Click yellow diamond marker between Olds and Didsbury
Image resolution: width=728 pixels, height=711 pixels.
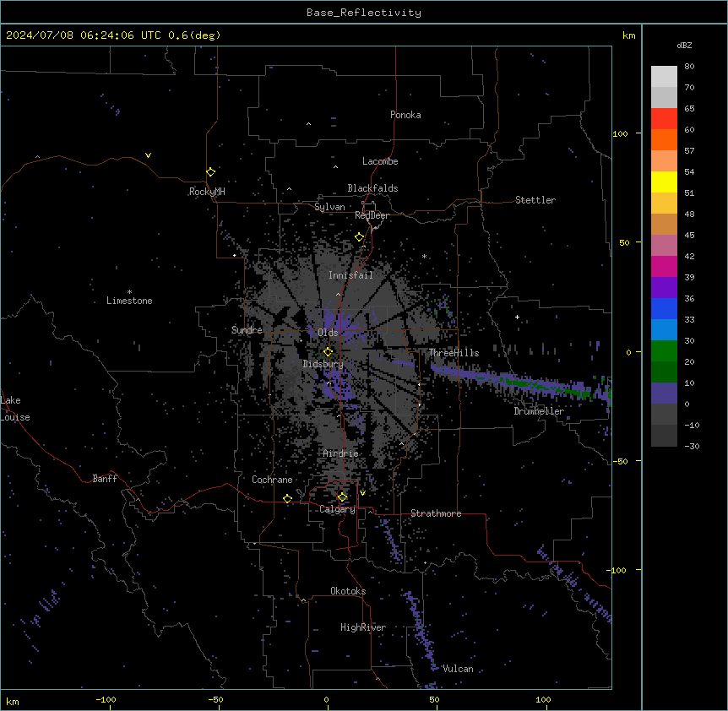click(x=328, y=352)
